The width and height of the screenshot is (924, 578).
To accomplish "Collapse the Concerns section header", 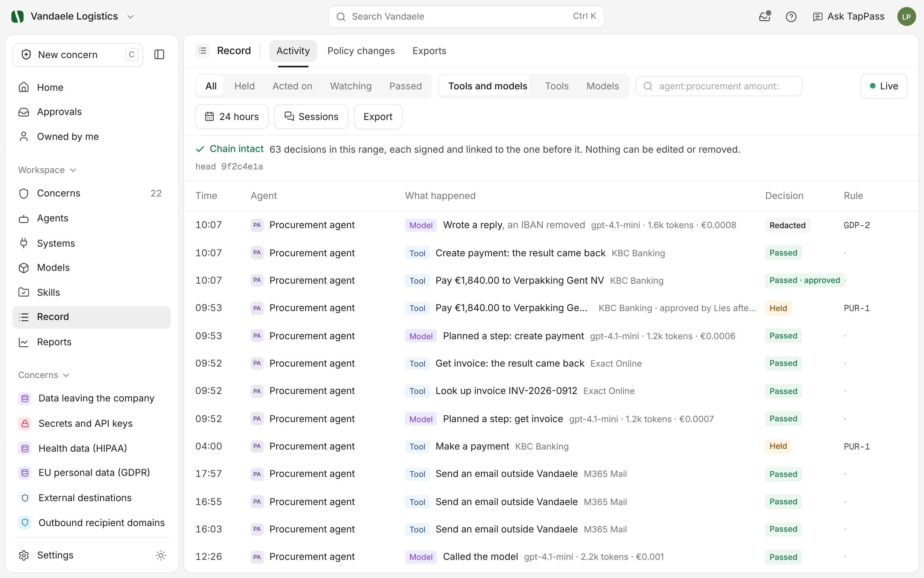I will click(43, 375).
